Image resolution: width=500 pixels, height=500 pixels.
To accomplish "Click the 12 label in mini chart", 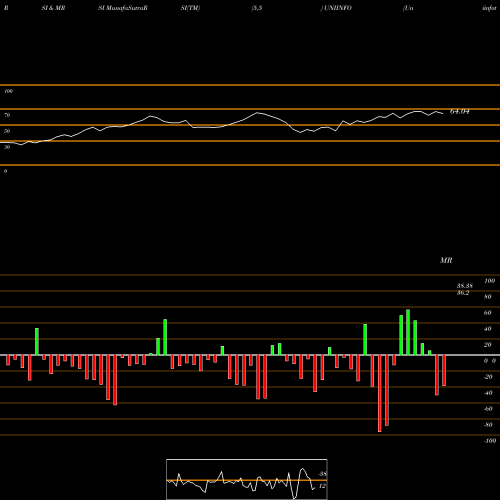I will pos(322,486).
